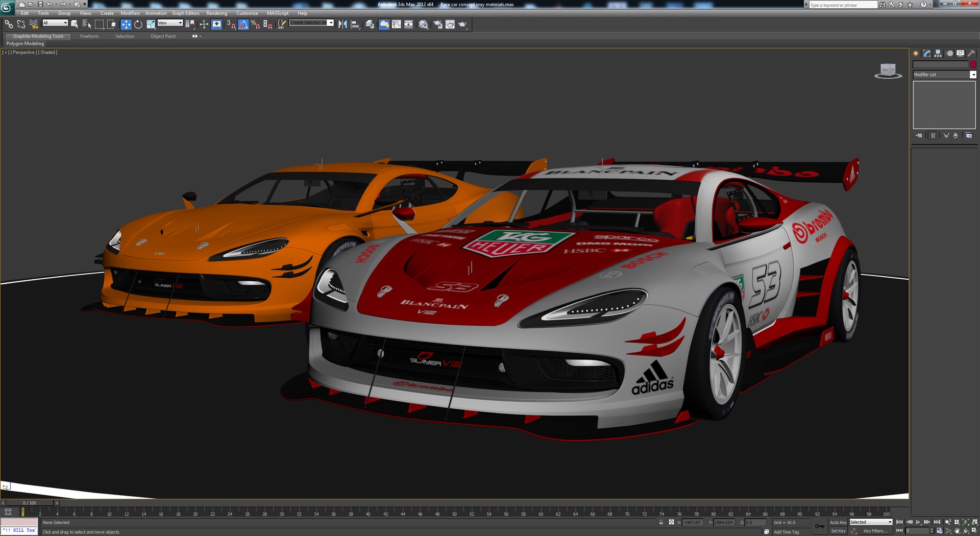Open the Align tool
This screenshot has height=536, width=980.
tap(356, 24)
